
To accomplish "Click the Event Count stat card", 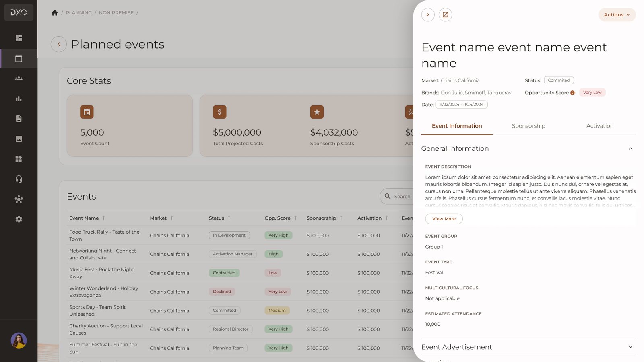I will point(130,125).
